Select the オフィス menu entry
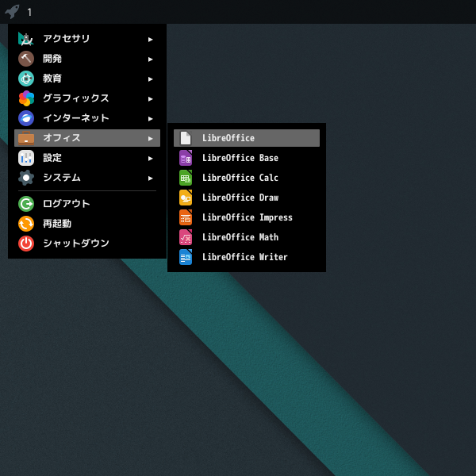This screenshot has height=476, width=476. click(87, 138)
